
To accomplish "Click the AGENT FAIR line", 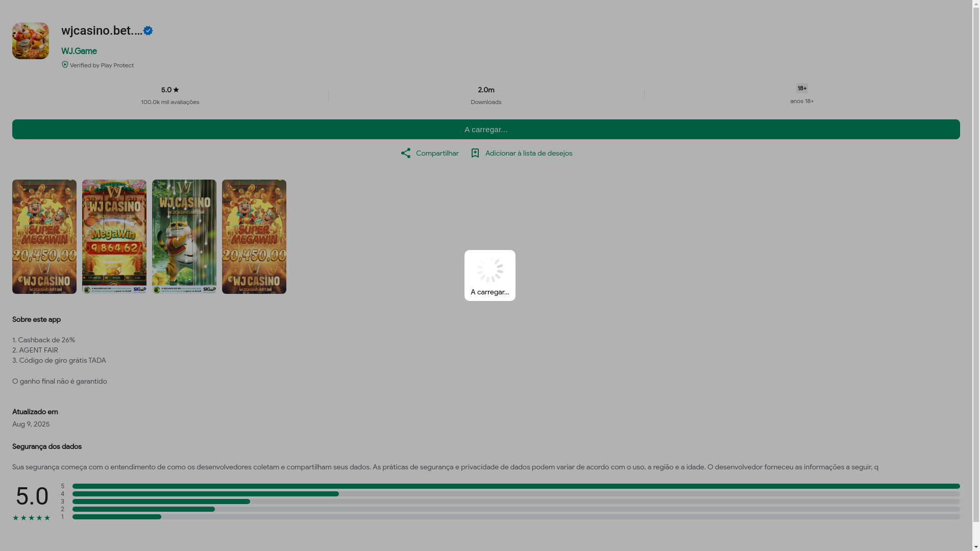I will [35, 350].
